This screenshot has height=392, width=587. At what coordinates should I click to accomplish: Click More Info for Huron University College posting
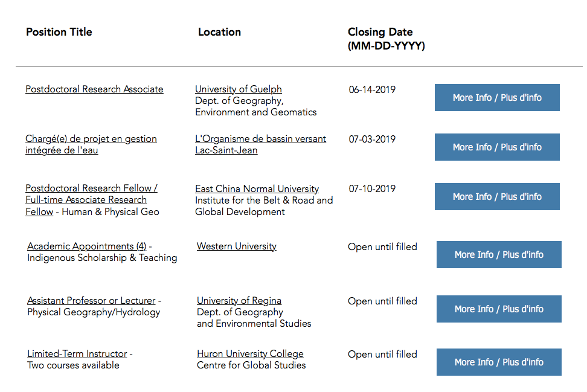pos(499,362)
